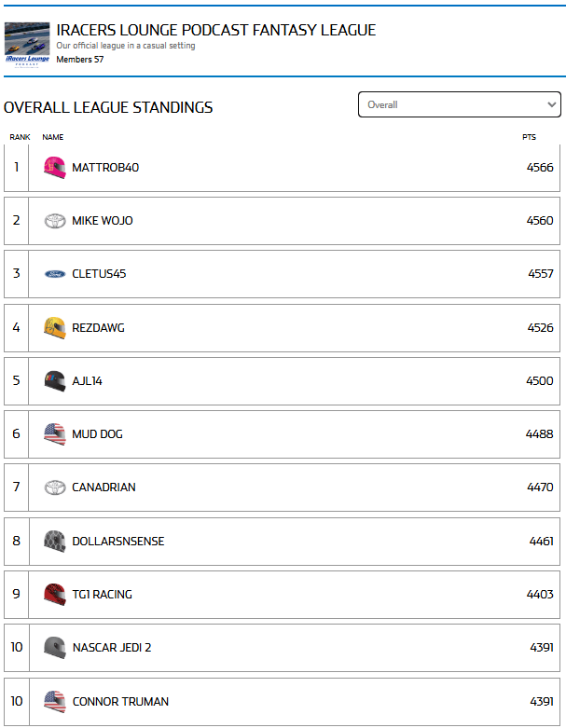Click TG1 RACING's red helmet icon
The width and height of the screenshot is (566, 728).
[x=55, y=595]
